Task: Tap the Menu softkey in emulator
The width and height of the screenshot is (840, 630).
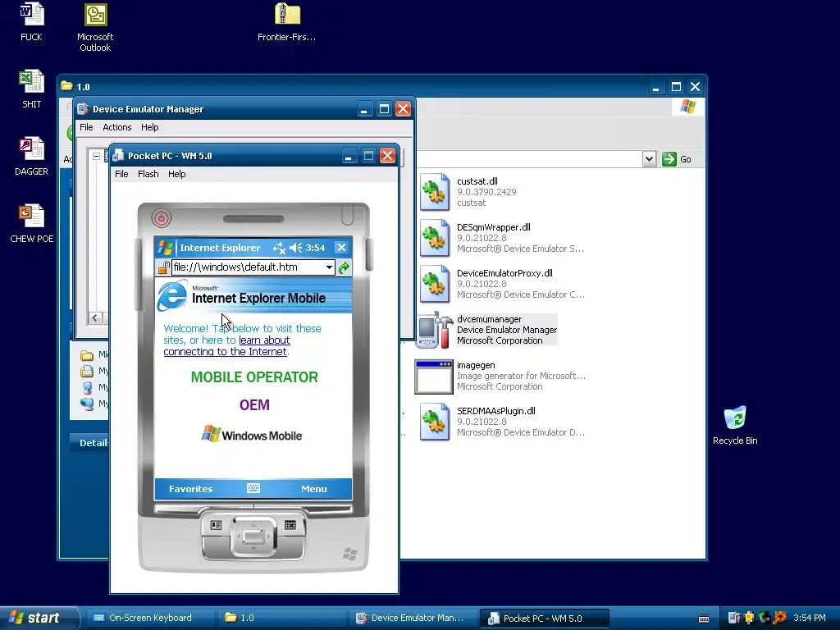Action: coord(314,489)
